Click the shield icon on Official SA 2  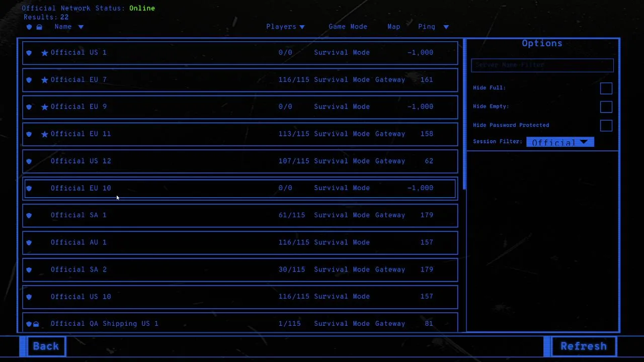click(29, 270)
